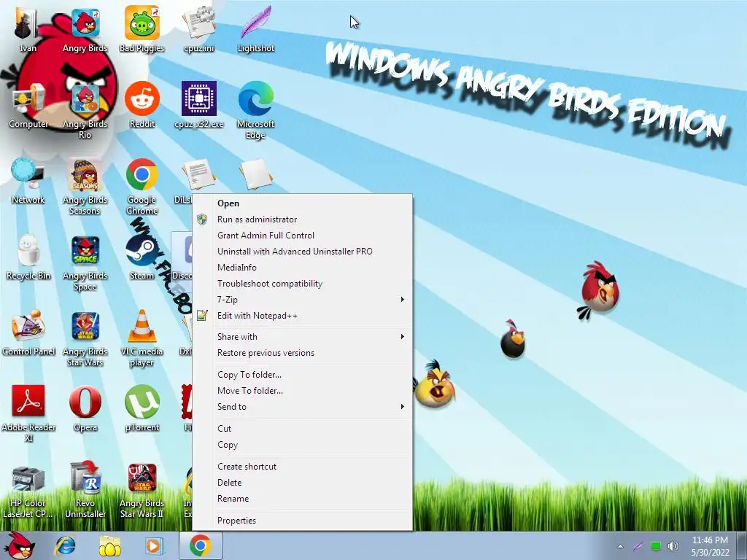This screenshot has height=560, width=747.
Task: Expand the Send to submenu
Action: pyautogui.click(x=303, y=407)
